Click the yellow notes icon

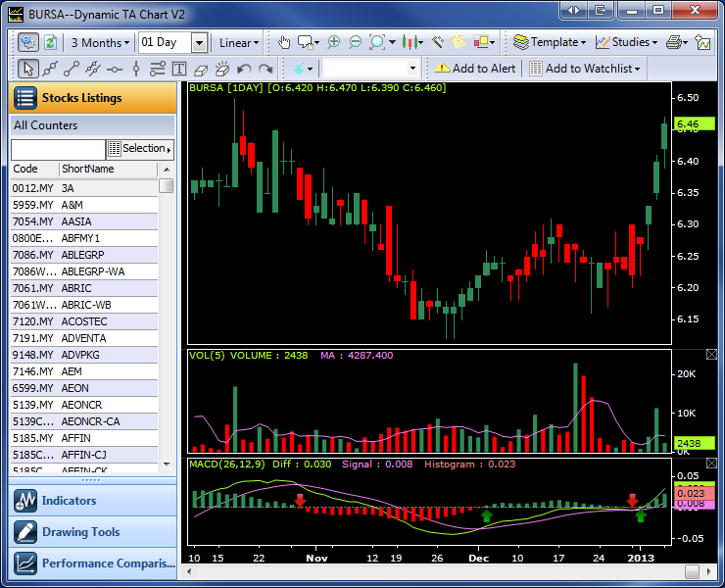point(459,42)
